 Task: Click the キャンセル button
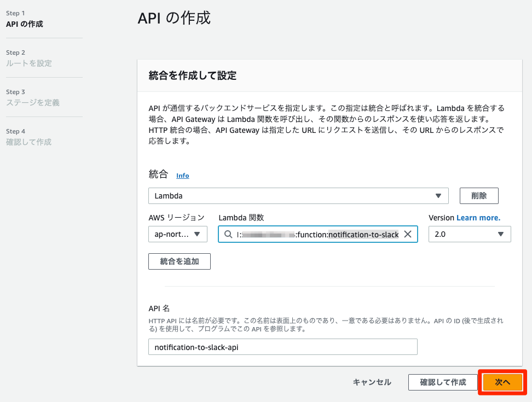pyautogui.click(x=372, y=382)
